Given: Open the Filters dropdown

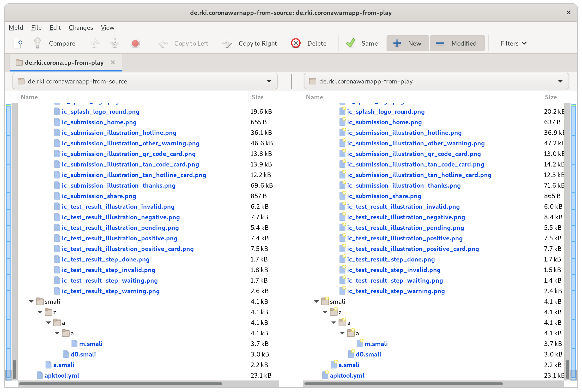Looking at the screenshot, I should coord(513,43).
